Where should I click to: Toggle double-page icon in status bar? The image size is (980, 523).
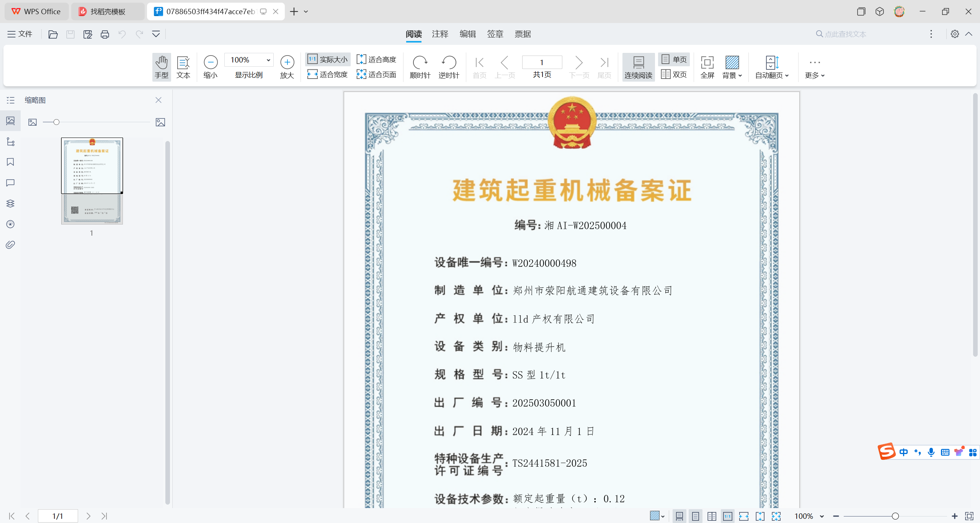point(712,516)
